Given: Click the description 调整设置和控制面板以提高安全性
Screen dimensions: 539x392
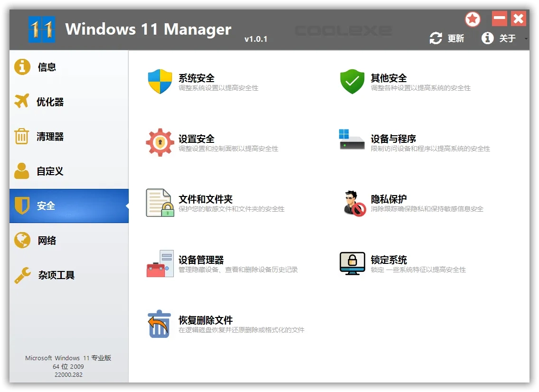Looking at the screenshot, I should click(228, 149).
